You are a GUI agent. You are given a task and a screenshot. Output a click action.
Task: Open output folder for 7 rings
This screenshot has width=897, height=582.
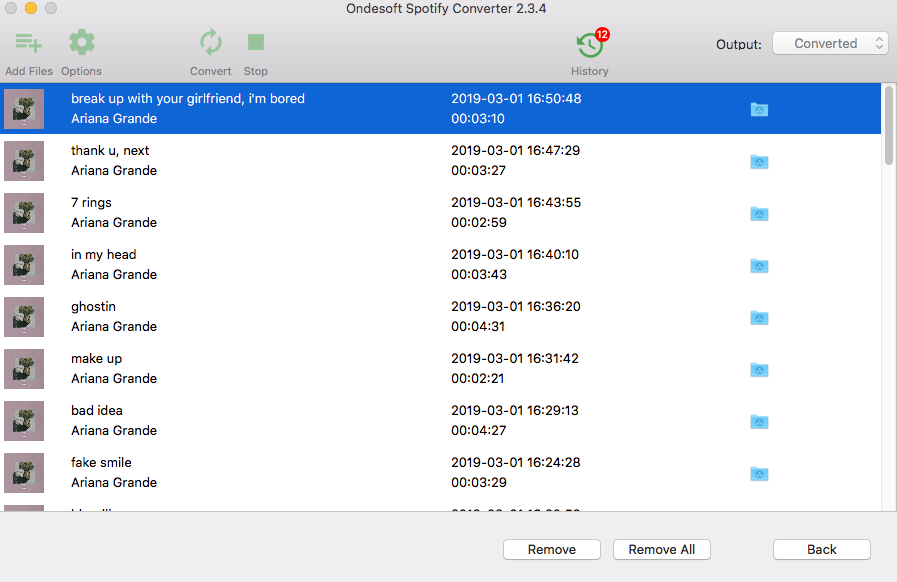coord(759,213)
